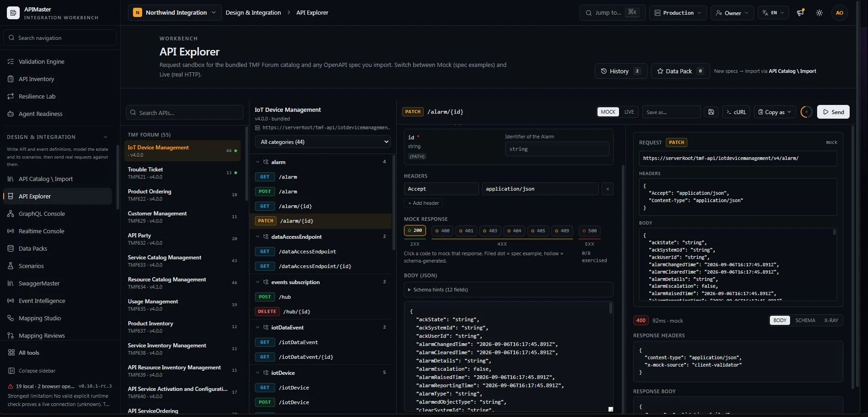Click the Search APIs field

(x=185, y=113)
